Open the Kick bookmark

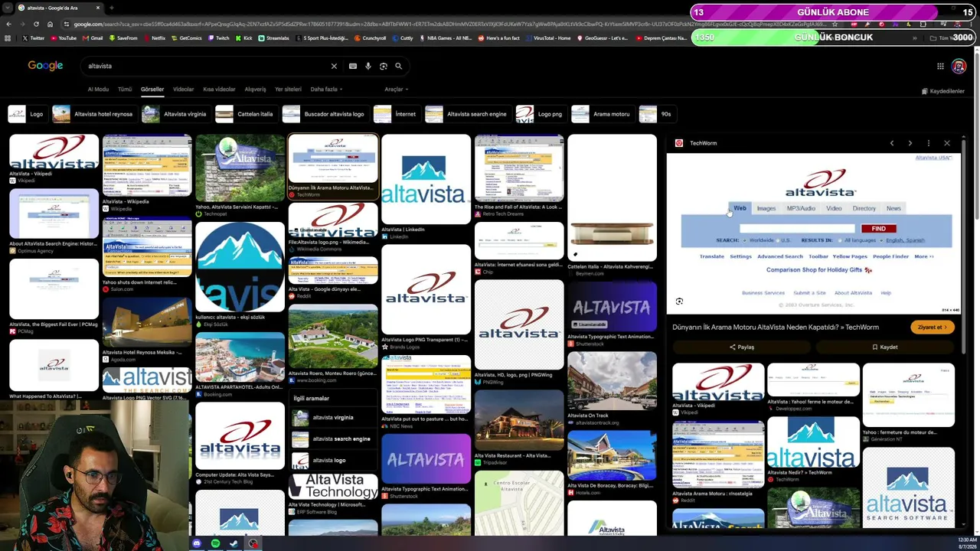pos(243,38)
